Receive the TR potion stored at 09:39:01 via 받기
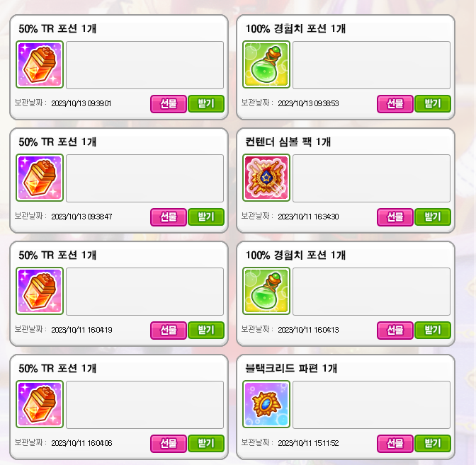The height and width of the screenshot is (465, 476). (x=206, y=104)
